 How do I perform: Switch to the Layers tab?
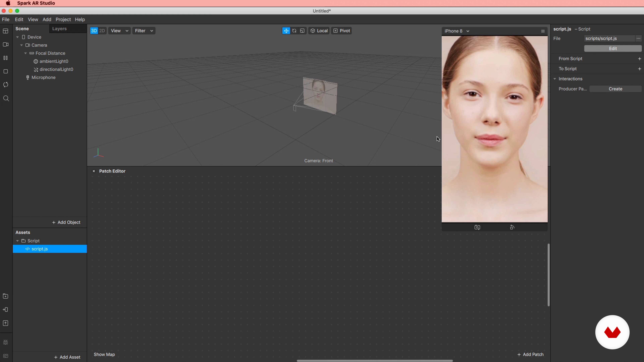click(x=59, y=29)
